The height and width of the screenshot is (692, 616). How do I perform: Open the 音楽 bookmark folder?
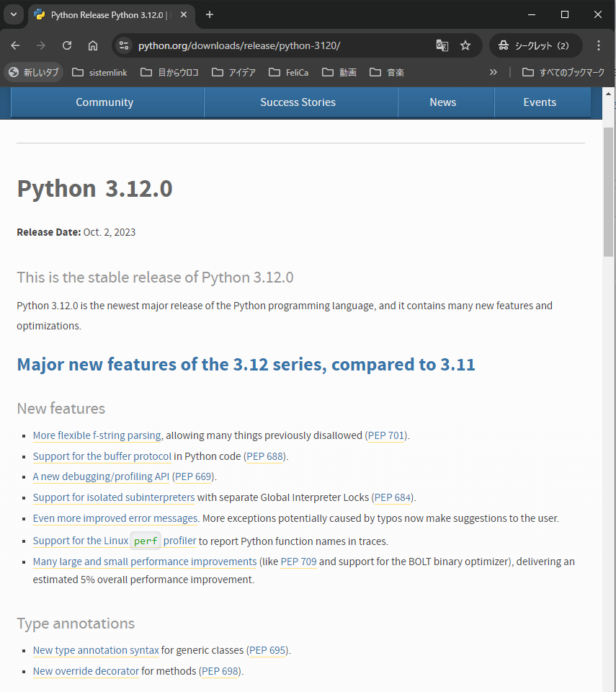click(387, 72)
